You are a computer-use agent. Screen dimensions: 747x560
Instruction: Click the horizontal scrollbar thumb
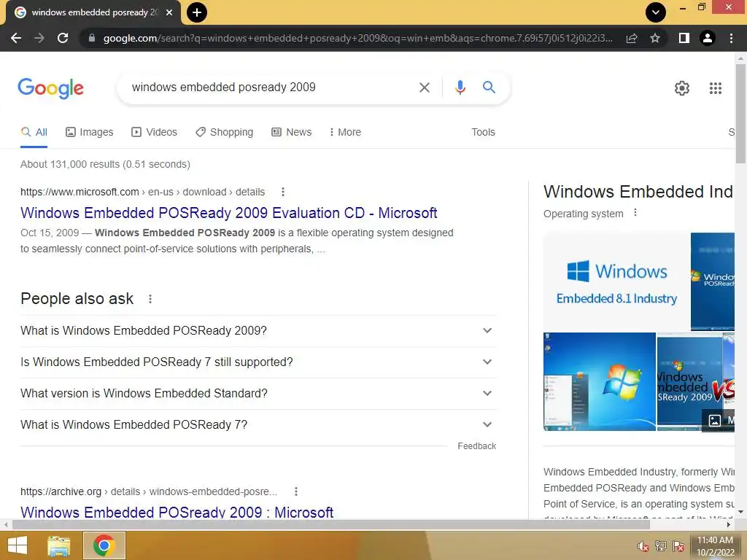331,525
